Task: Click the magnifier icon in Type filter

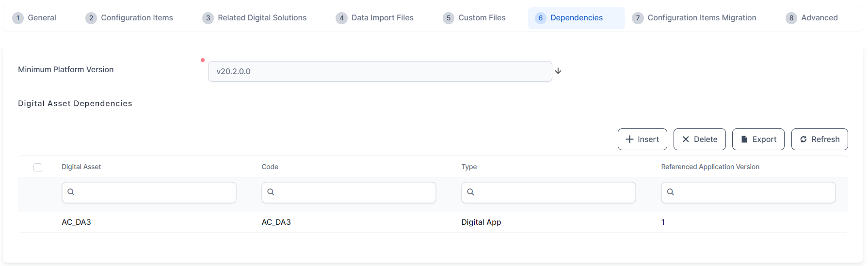Action: coord(471,192)
